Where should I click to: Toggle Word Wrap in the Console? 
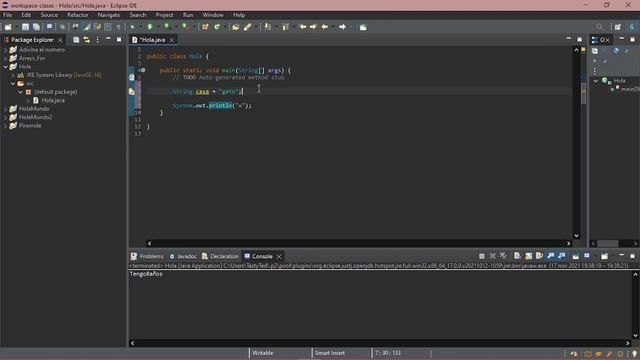pyautogui.click(x=539, y=256)
